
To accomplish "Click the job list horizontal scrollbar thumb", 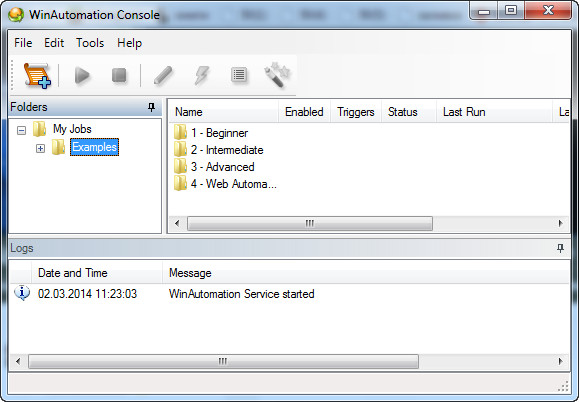I will coord(310,223).
